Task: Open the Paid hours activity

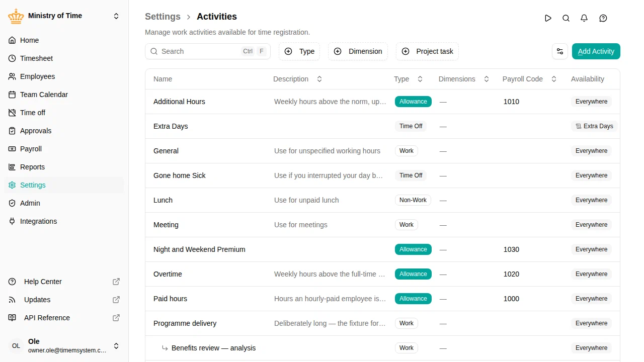Action: [x=382, y=299]
